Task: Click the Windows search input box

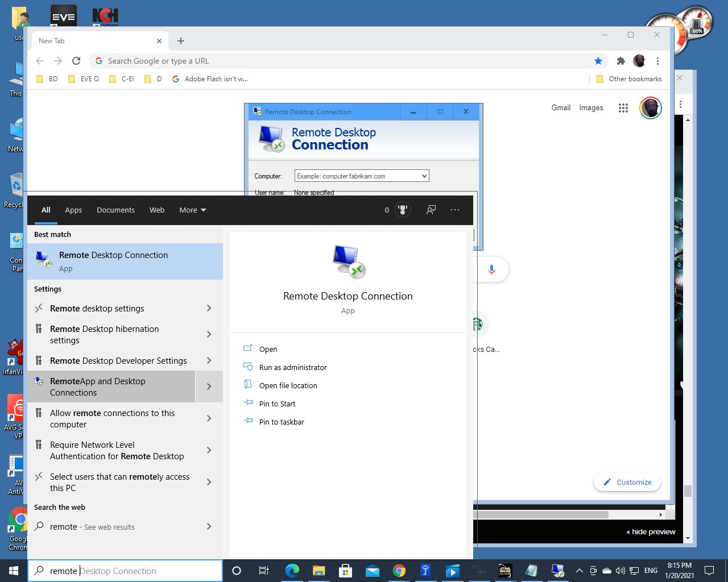Action: tap(125, 571)
